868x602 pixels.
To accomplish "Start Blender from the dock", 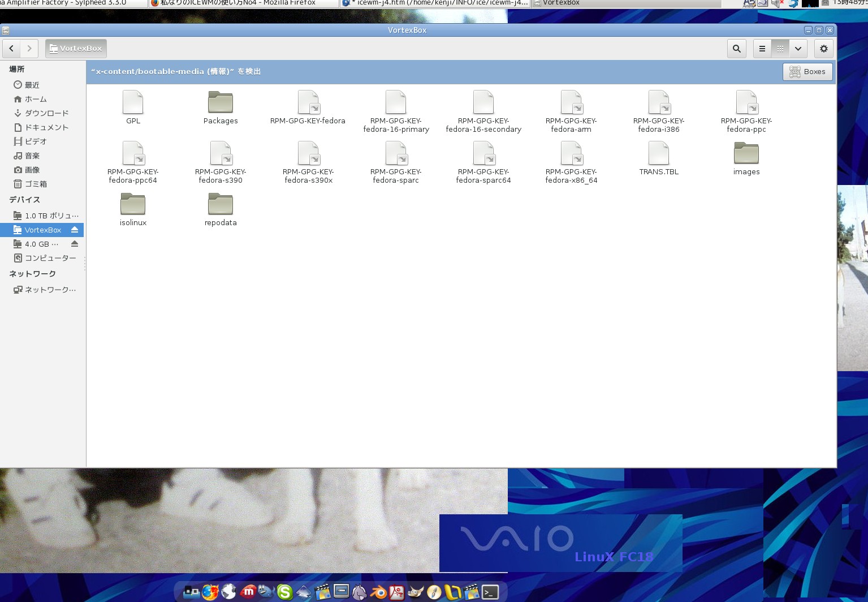I will click(x=378, y=592).
